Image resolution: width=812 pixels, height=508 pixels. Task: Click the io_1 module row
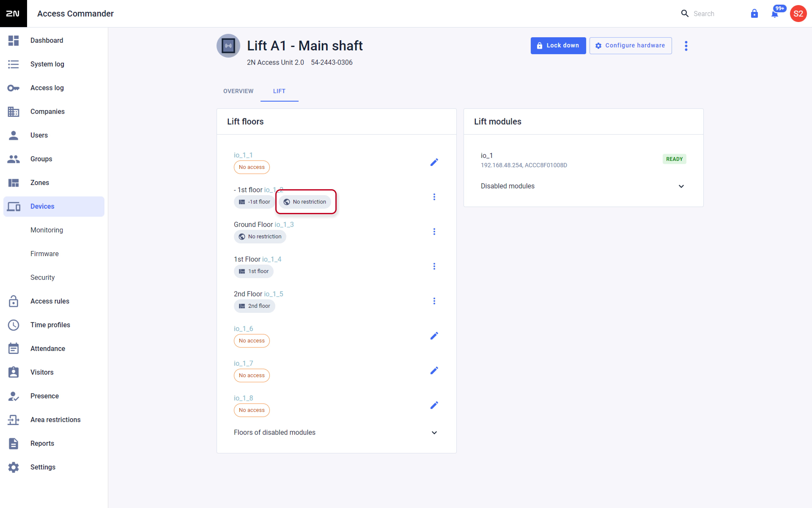pos(583,160)
